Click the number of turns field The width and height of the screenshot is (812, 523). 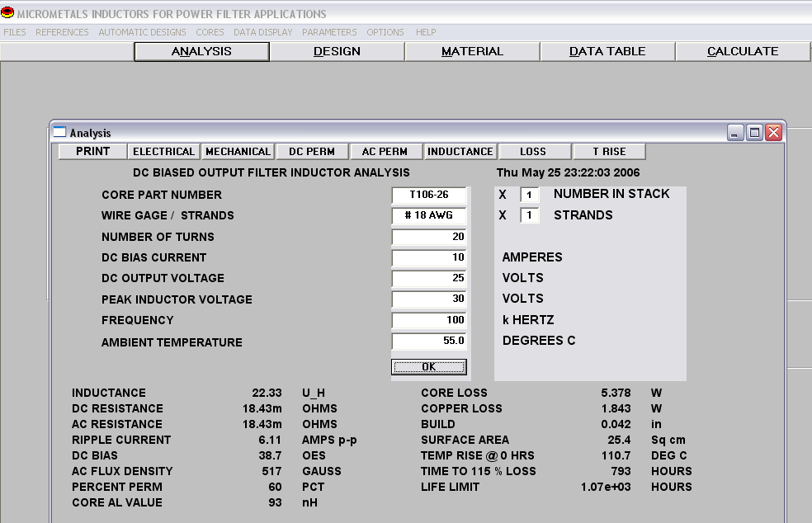429,237
